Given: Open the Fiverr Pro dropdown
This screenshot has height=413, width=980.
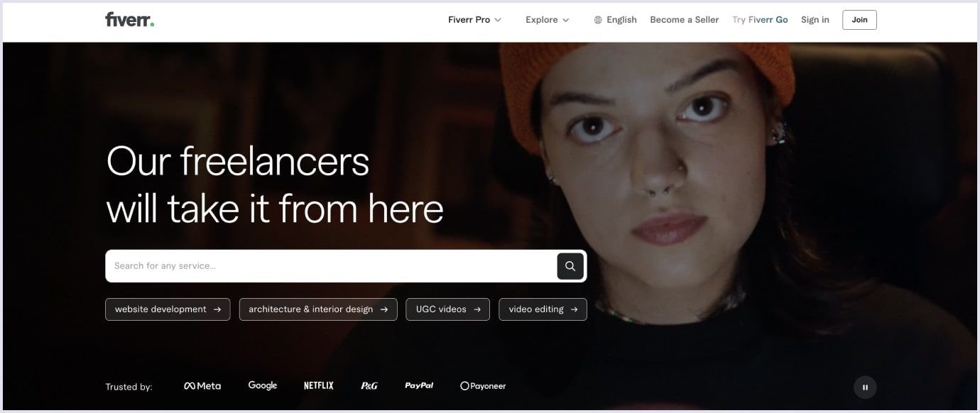Looking at the screenshot, I should 474,20.
